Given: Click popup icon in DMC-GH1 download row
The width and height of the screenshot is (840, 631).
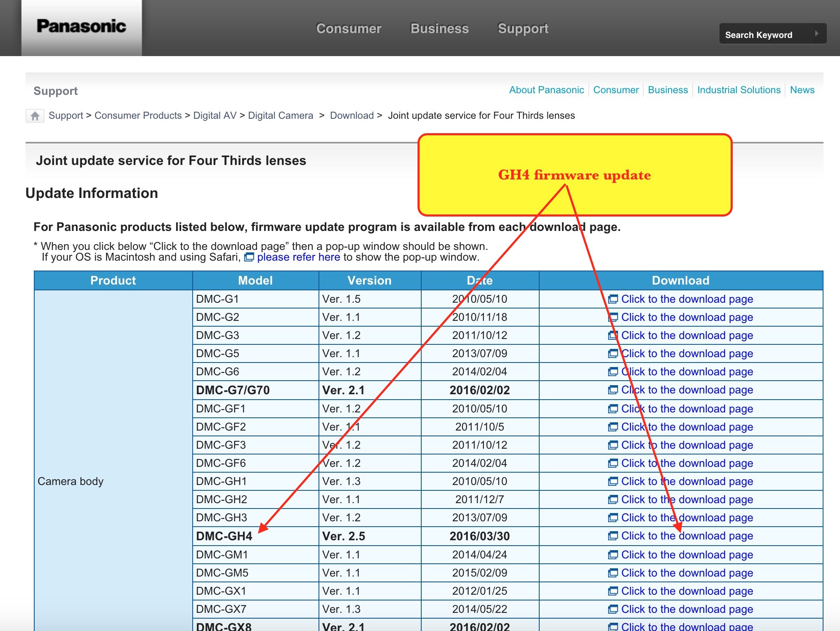Looking at the screenshot, I should click(x=613, y=482).
